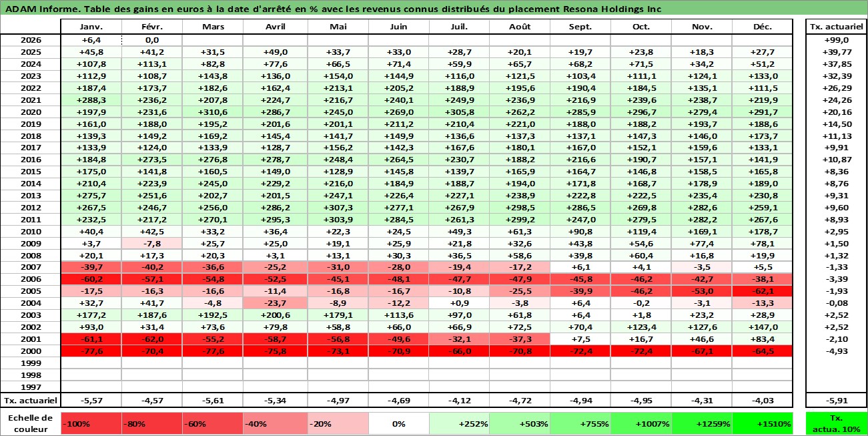The image size is (868, 436).
Task: Select the Déc. column header
Action: pyautogui.click(x=762, y=27)
